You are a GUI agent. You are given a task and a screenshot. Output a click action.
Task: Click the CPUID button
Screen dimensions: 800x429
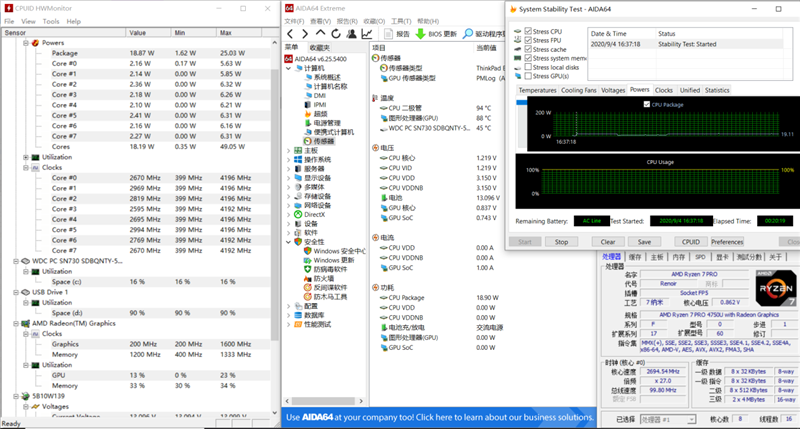click(x=690, y=242)
